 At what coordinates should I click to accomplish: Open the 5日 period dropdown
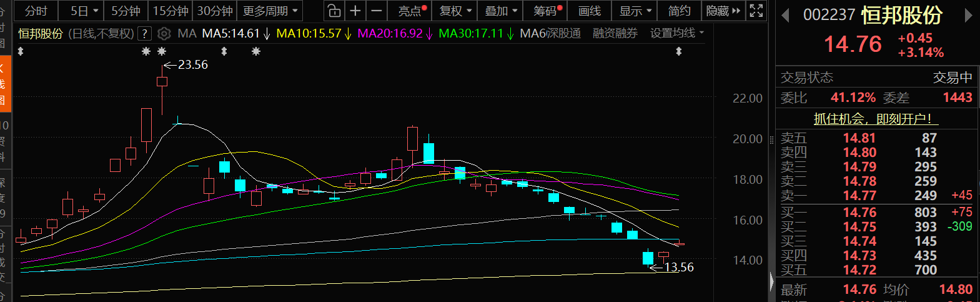click(84, 11)
